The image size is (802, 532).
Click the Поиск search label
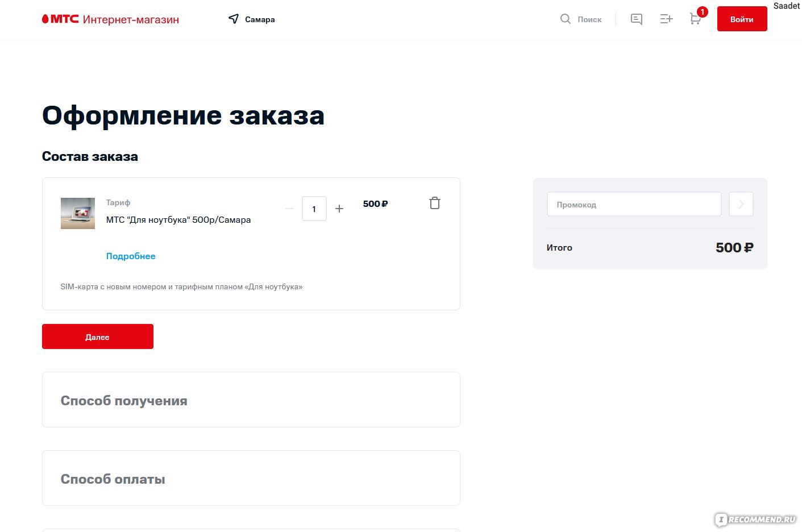(589, 19)
